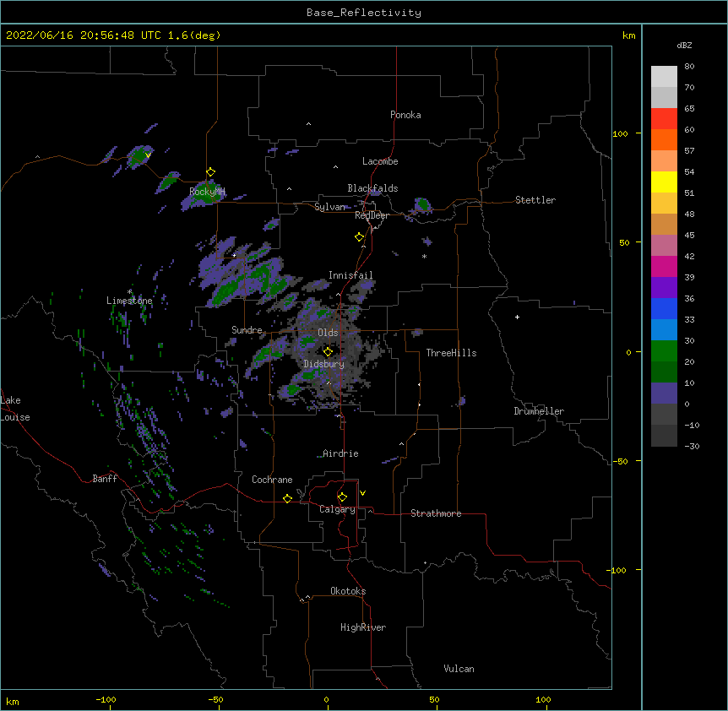This screenshot has height=711, width=728.
Task: Click the green 30 dBZ color swatch
Action: [664, 351]
